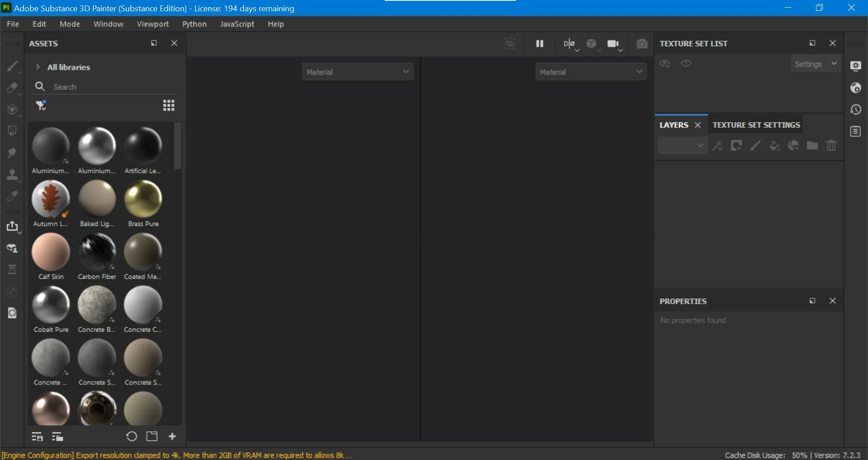This screenshot has width=868, height=460.
Task: Open the JavaScript menu
Action: point(237,24)
